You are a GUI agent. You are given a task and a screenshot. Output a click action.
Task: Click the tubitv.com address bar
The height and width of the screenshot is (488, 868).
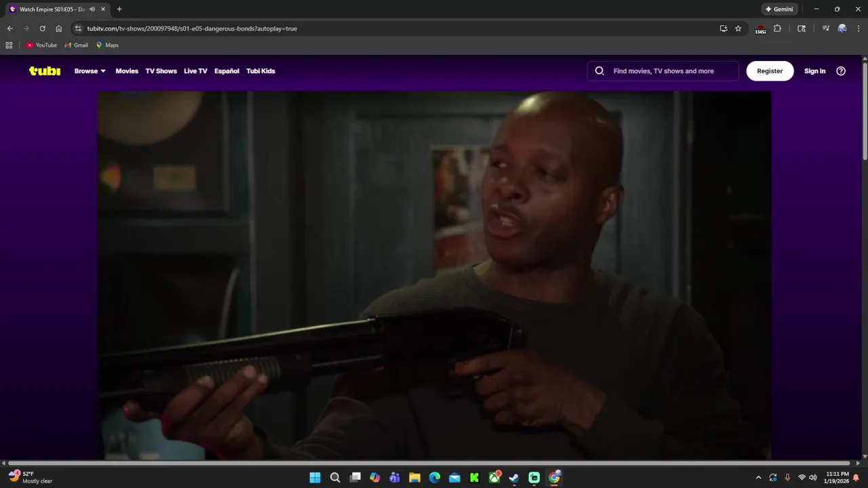tap(400, 28)
